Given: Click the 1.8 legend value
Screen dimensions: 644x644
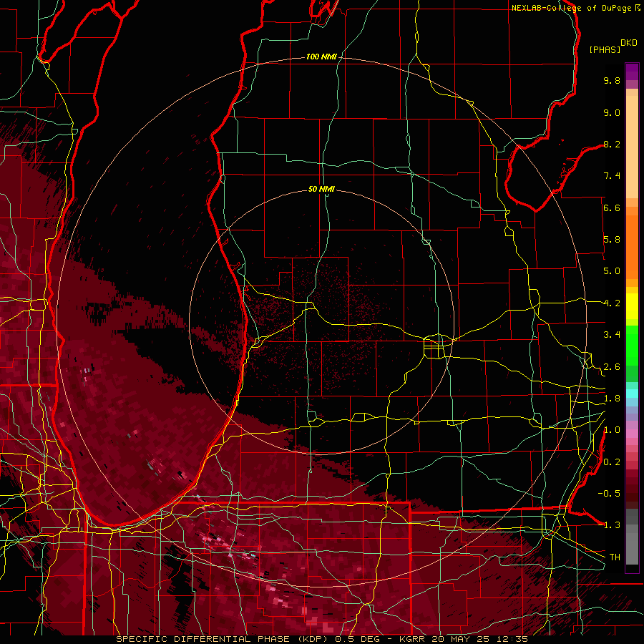Looking at the screenshot, I should (612, 399).
